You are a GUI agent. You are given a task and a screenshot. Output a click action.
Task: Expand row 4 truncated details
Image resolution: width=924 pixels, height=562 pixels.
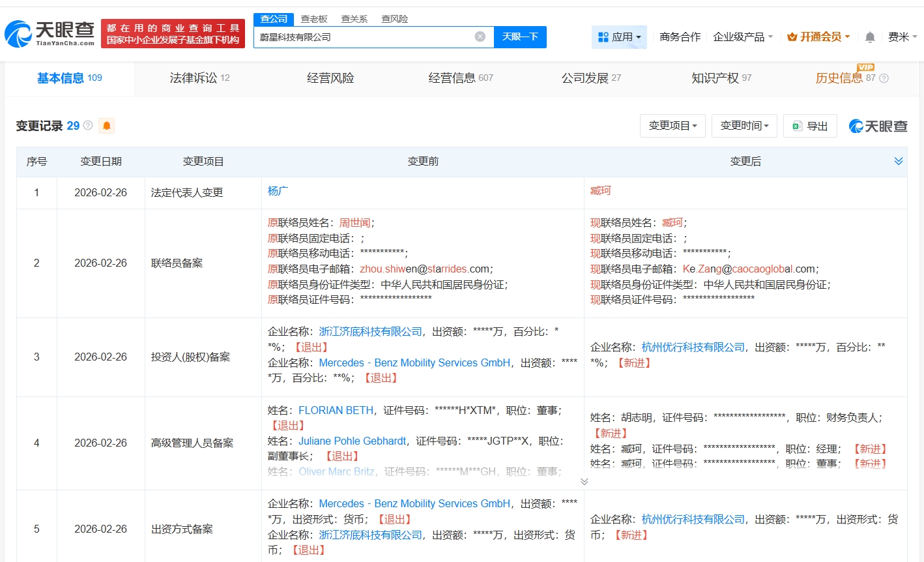[x=584, y=482]
